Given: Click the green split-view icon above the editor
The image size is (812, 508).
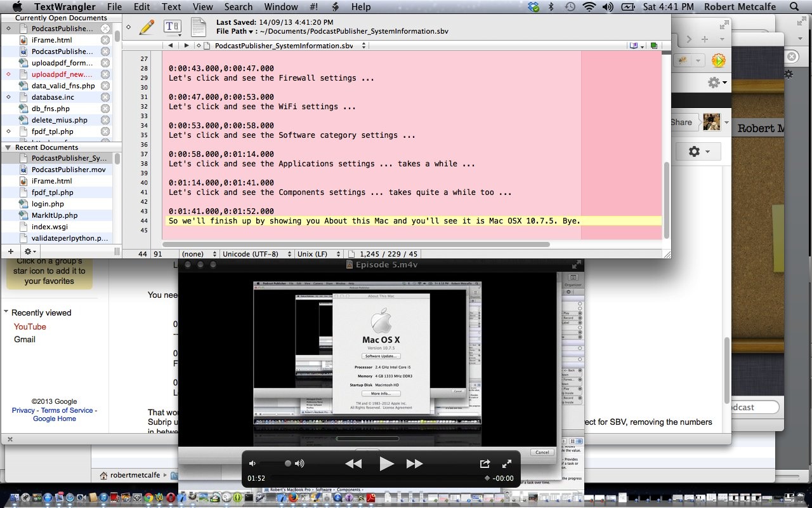Looking at the screenshot, I should (653, 46).
